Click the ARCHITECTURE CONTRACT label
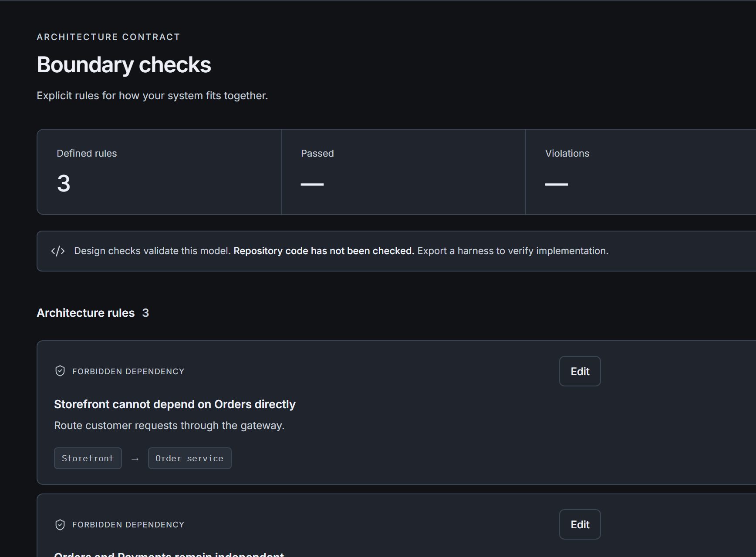This screenshot has width=756, height=557. (108, 37)
